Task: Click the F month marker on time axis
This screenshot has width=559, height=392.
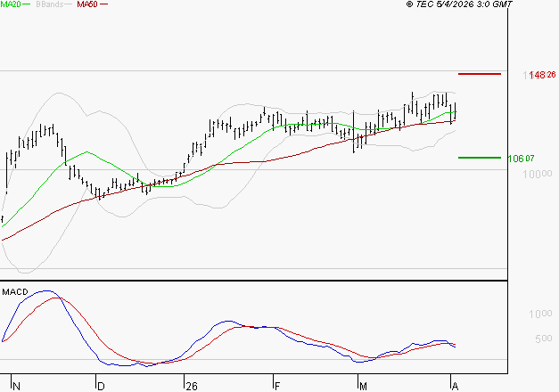Action: [x=277, y=386]
